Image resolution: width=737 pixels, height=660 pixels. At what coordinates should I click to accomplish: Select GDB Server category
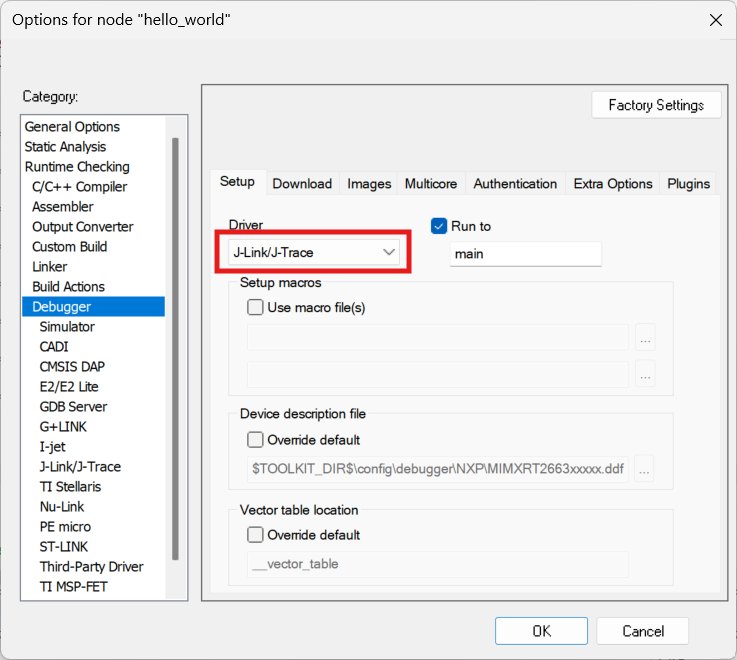click(x=73, y=407)
